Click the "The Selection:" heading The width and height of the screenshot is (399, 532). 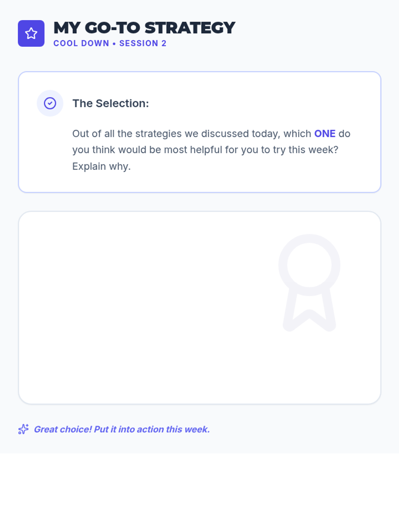click(111, 103)
